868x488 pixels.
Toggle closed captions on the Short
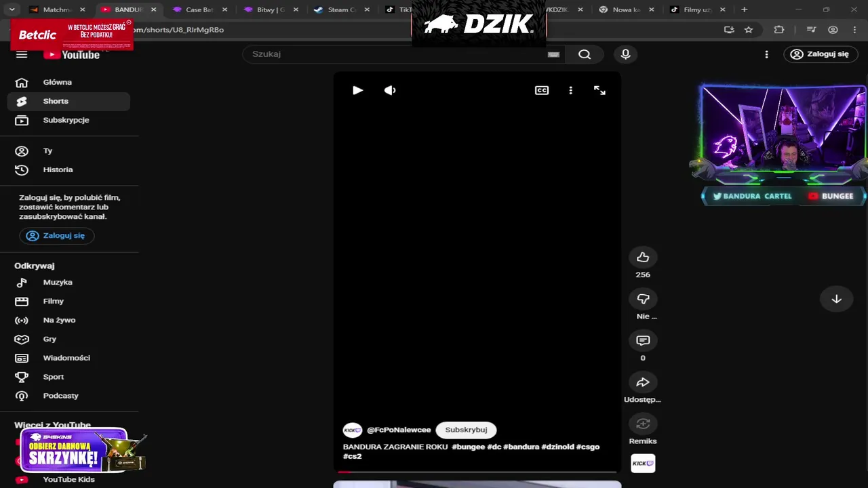click(x=542, y=90)
